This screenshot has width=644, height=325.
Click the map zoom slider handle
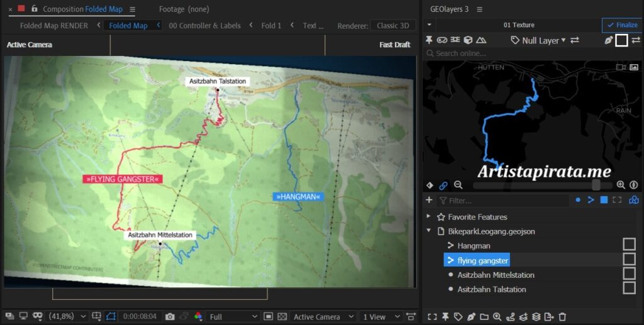(x=596, y=185)
